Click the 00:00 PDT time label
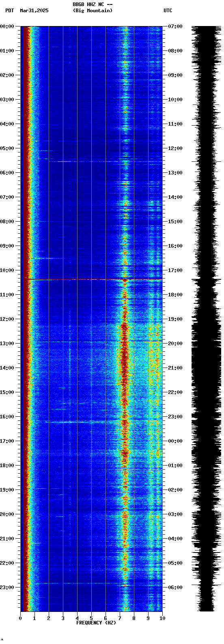The height and width of the screenshot is (644, 224). coord(7,26)
